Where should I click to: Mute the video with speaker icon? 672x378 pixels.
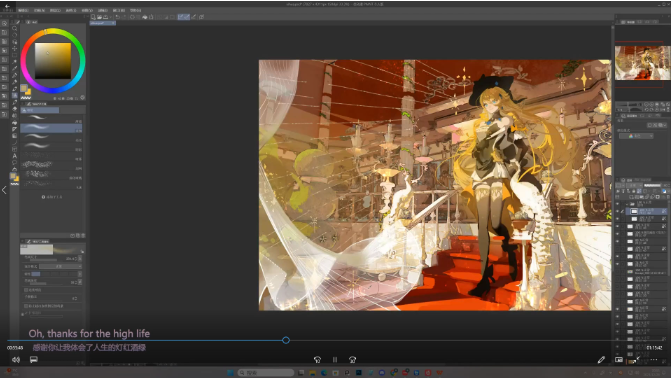[16, 360]
